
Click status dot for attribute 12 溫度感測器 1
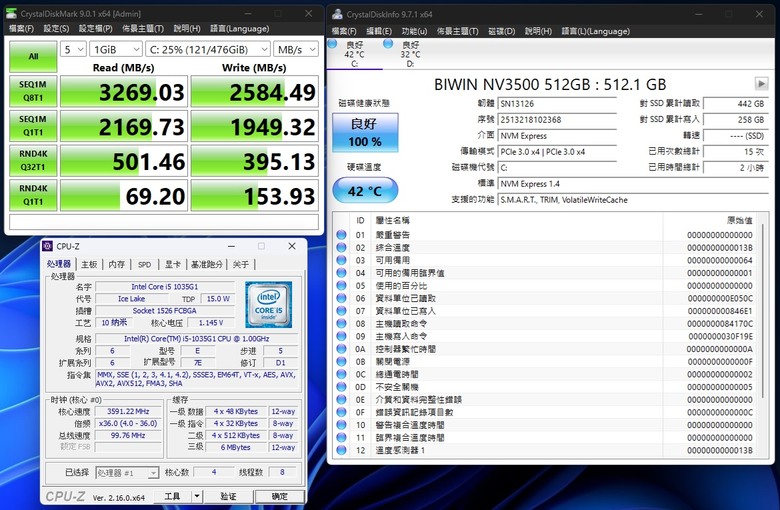(341, 450)
